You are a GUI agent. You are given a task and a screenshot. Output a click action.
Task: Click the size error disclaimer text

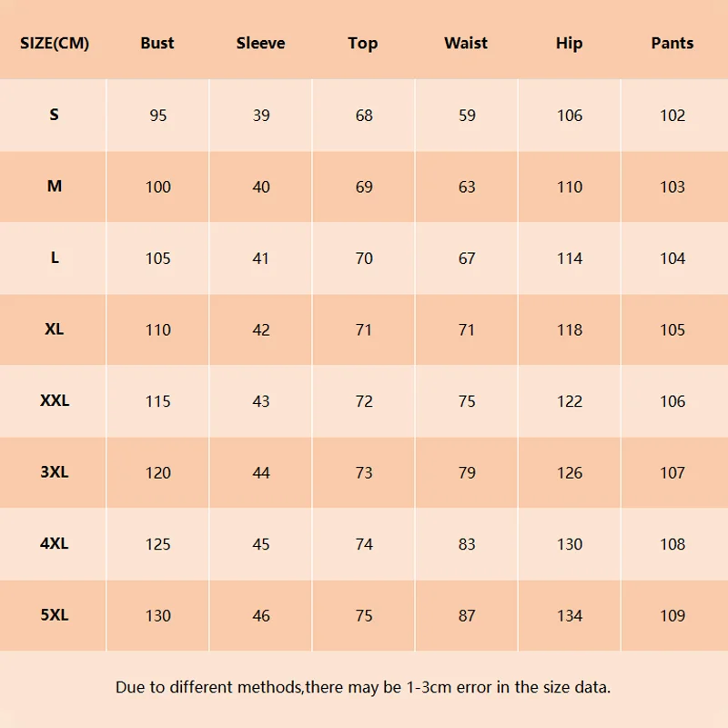pyautogui.click(x=363, y=687)
